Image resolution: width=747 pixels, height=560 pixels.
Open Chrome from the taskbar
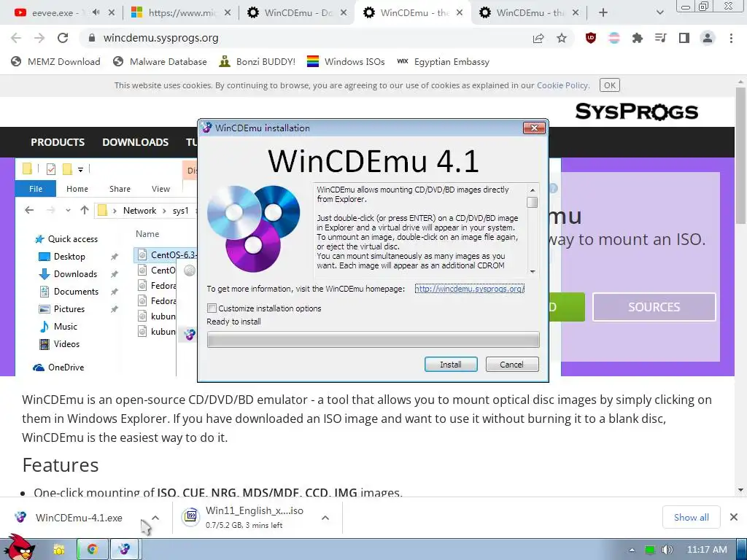92,550
